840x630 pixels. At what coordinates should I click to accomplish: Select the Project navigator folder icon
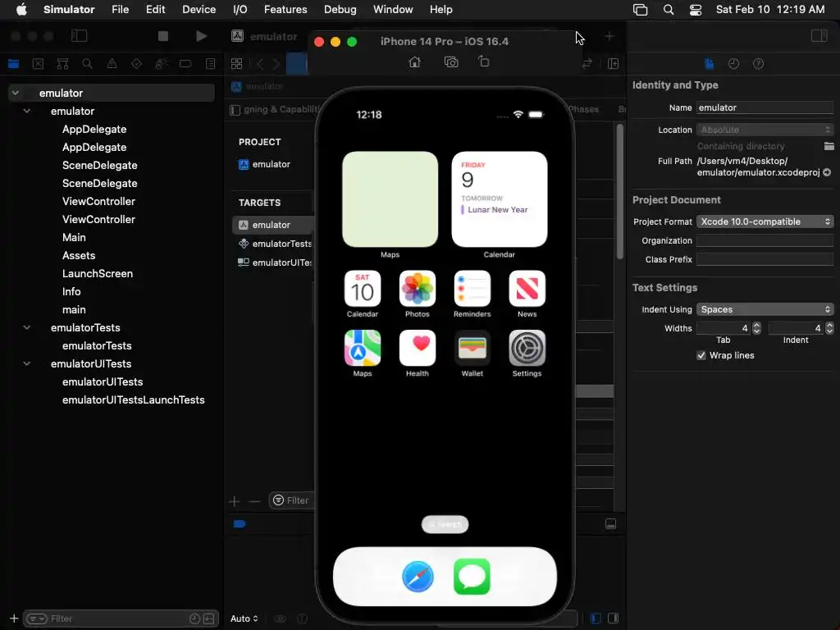(13, 64)
